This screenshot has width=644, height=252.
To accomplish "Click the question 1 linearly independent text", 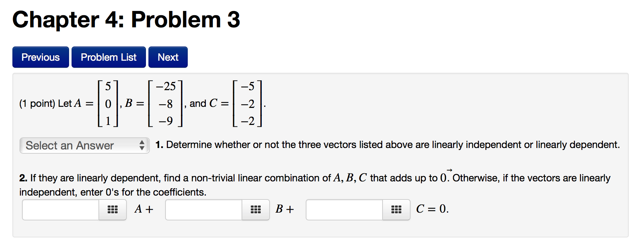I will 388,145.
